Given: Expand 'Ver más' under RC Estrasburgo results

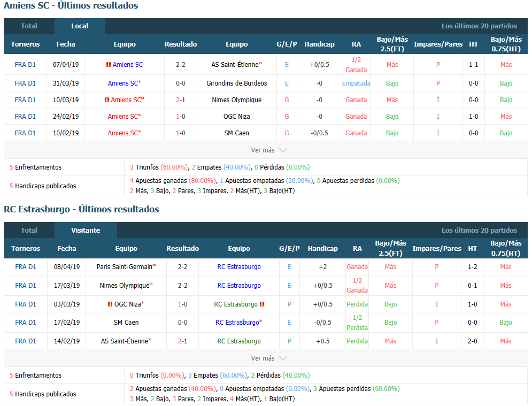Looking at the screenshot, I should (x=269, y=358).
